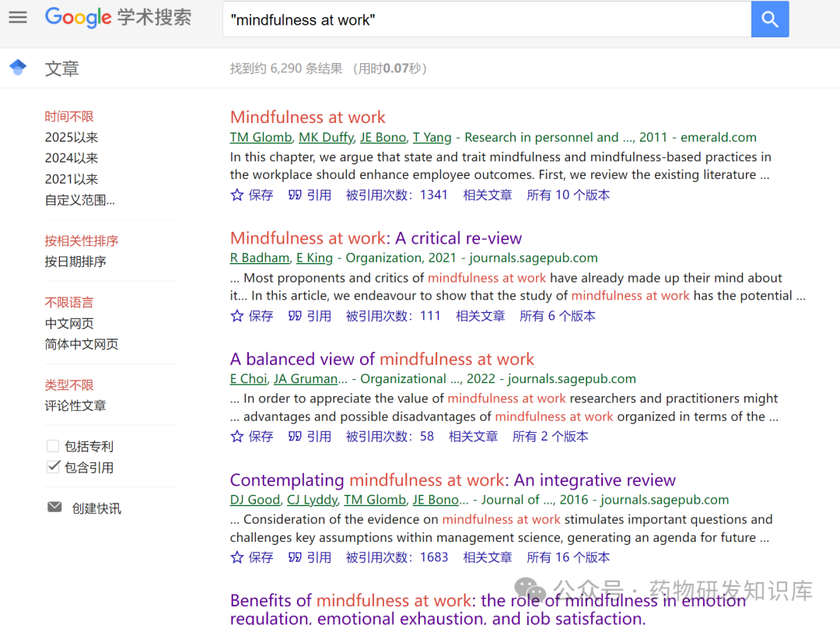The width and height of the screenshot is (840, 625).
Task: Uncheck the 包含引用 checkbox
Action: coord(53,467)
